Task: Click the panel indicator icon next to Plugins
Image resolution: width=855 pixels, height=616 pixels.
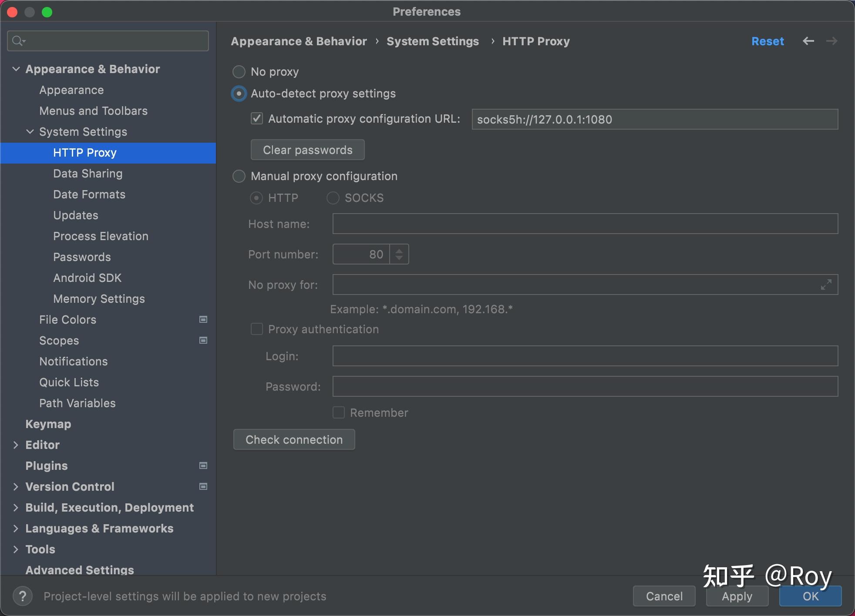Action: pyautogui.click(x=203, y=465)
